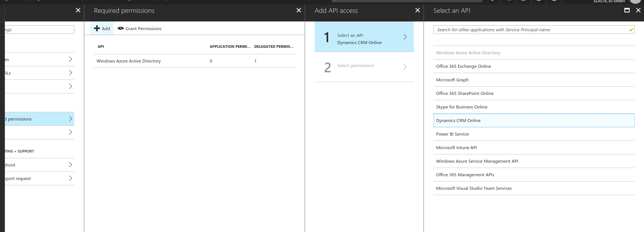Select Microsoft Graph API
This screenshot has height=232, width=644.
coord(534,80)
